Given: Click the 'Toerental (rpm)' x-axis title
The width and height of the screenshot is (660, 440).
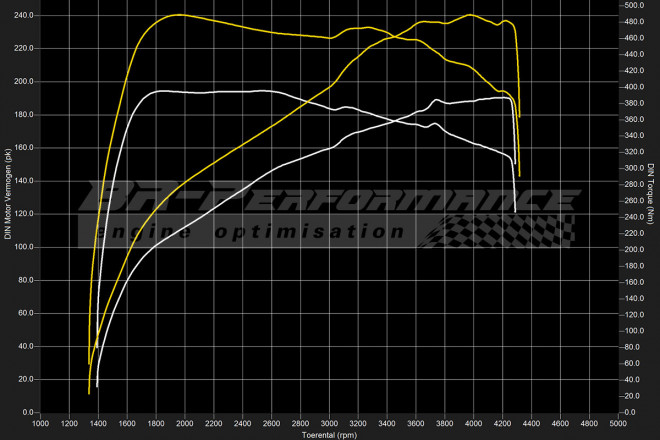Looking at the screenshot, I should pos(330,435).
